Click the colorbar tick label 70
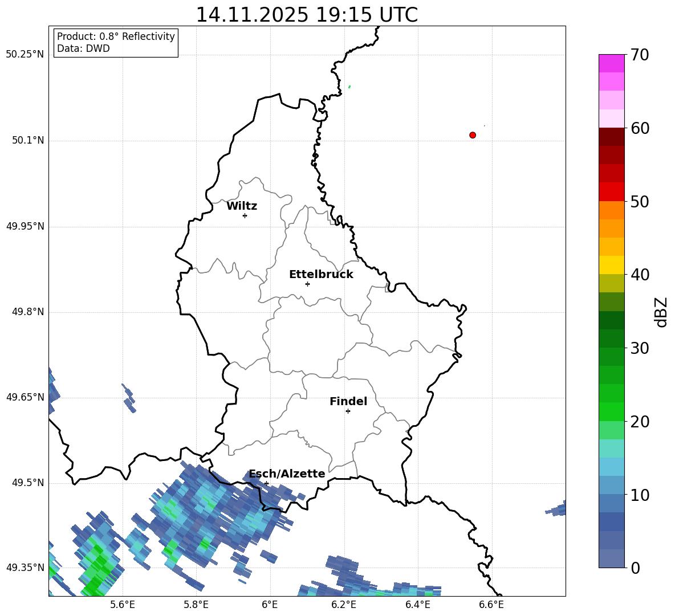 coord(640,55)
